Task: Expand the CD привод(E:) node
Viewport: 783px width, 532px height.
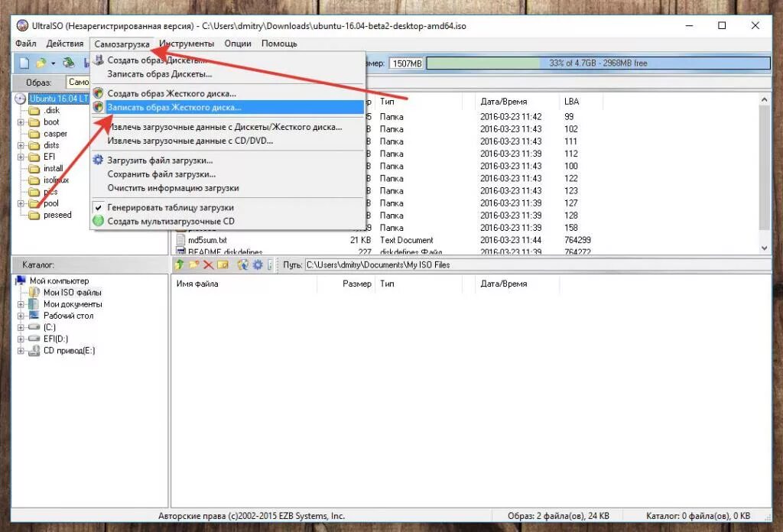Action: (x=21, y=351)
